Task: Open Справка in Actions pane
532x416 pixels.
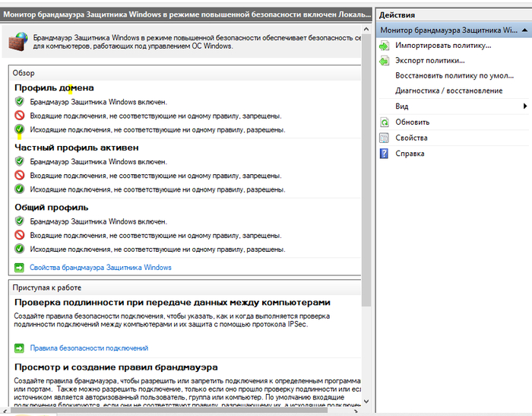Action: tap(410, 154)
